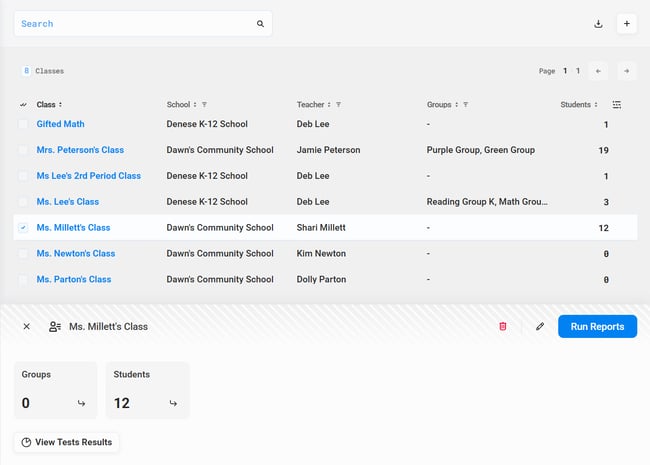Open the School column filter
Screen dimensions: 650x465
(204, 104)
